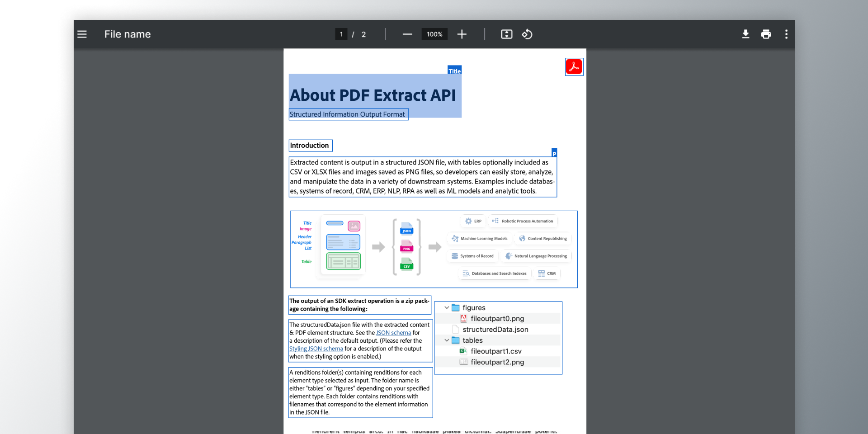
Task: Zoom out using the minus button
Action: (x=407, y=34)
